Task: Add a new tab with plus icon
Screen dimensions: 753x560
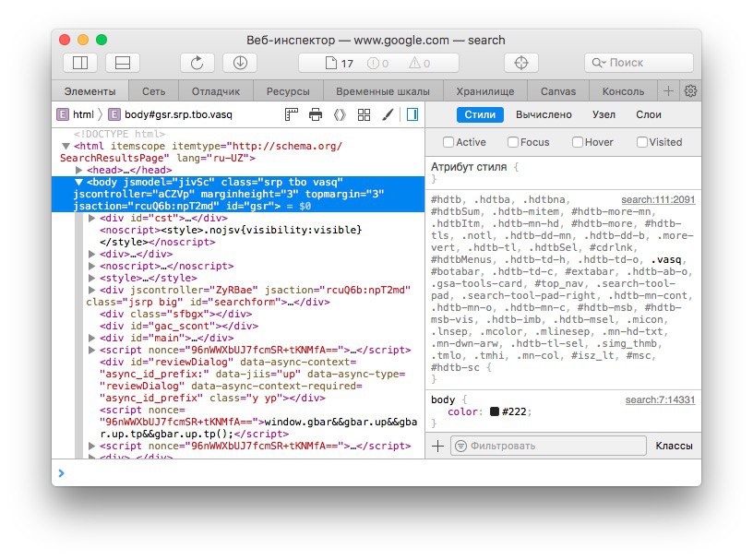Action: click(668, 90)
